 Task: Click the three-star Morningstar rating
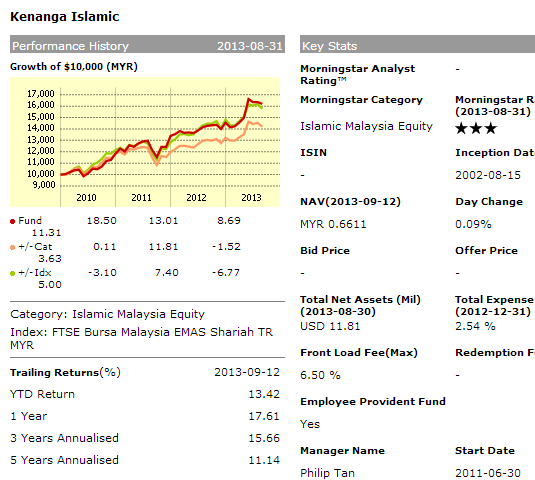tap(476, 128)
